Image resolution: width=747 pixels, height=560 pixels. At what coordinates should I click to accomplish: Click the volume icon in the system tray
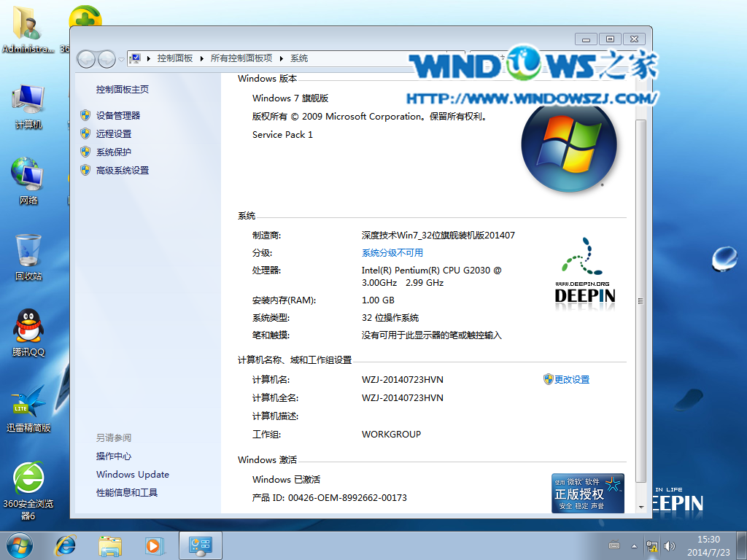[669, 545]
